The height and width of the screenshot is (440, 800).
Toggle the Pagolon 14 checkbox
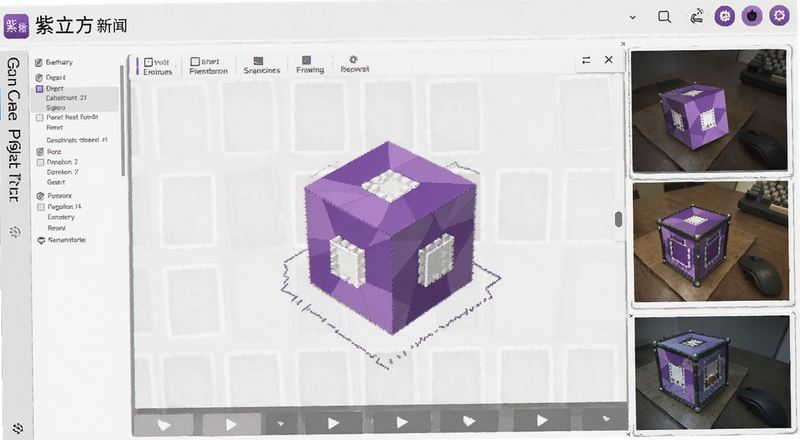(x=41, y=207)
